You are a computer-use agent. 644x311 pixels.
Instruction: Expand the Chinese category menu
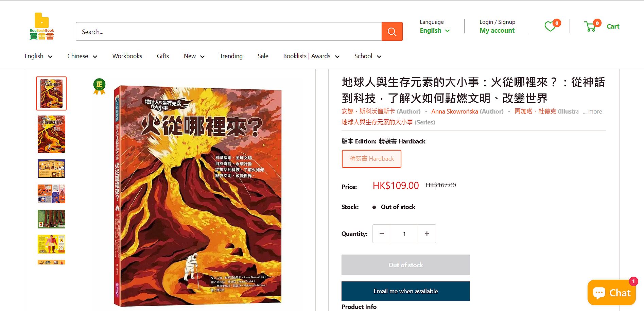coord(82,56)
